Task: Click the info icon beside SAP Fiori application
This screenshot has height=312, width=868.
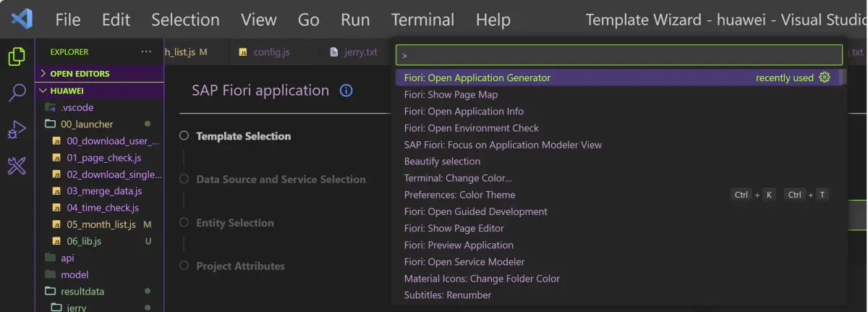Action: pos(346,90)
